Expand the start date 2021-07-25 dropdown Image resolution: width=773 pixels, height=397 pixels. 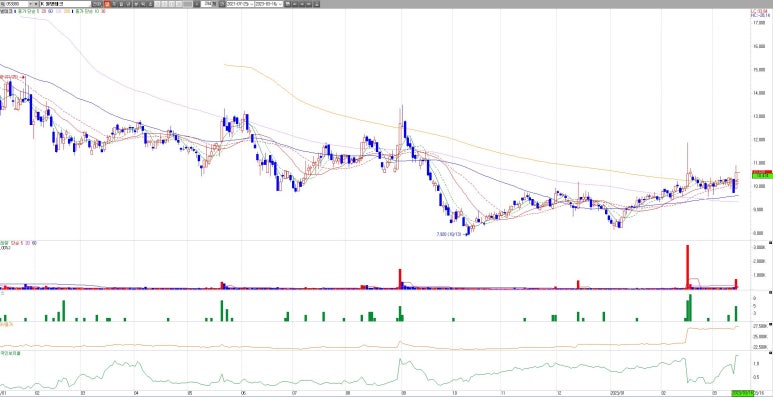pyautogui.click(x=251, y=4)
